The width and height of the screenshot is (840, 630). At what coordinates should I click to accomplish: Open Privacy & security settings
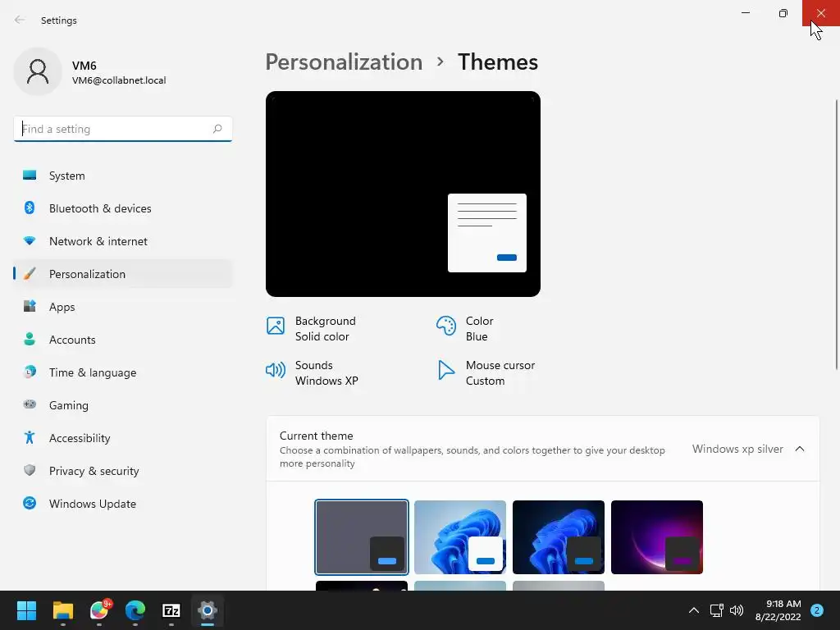123,471
